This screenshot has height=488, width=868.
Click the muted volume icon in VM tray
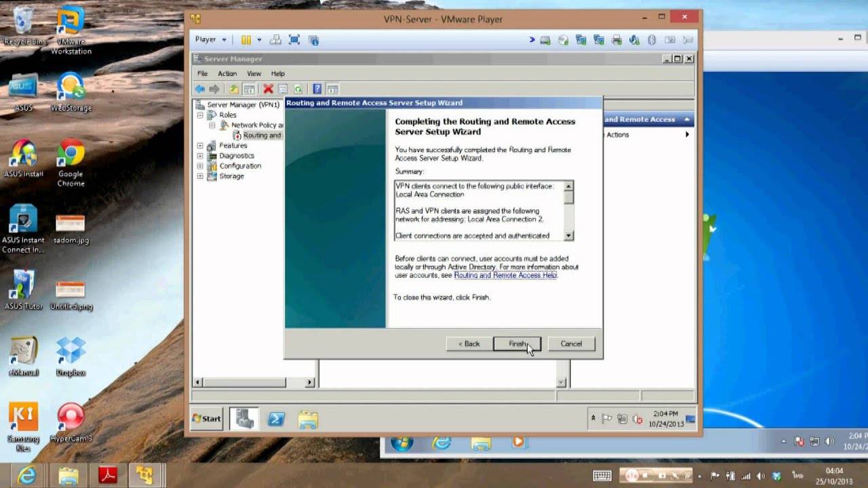click(x=637, y=419)
